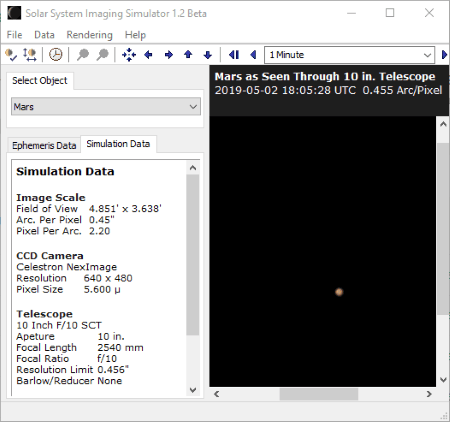This screenshot has width=450, height=422.
Task: Click the 'Focal Length 2540 mm' value
Action: click(120, 347)
